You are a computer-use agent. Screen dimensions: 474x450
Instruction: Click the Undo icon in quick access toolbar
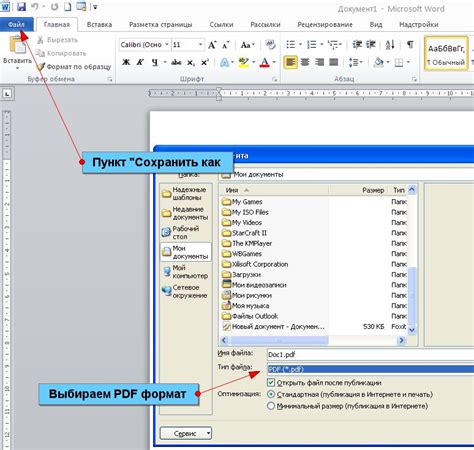(34, 6)
